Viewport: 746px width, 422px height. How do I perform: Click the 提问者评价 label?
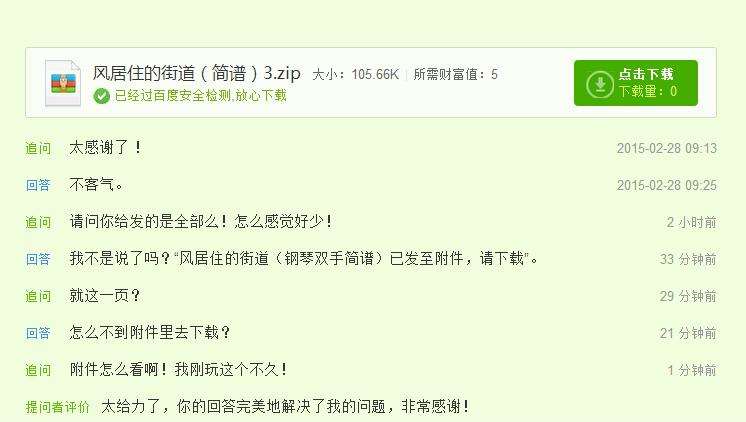pos(58,407)
